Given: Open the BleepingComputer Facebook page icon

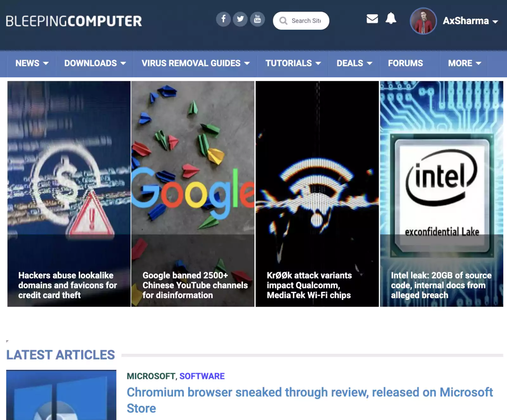Looking at the screenshot, I should click(x=223, y=19).
